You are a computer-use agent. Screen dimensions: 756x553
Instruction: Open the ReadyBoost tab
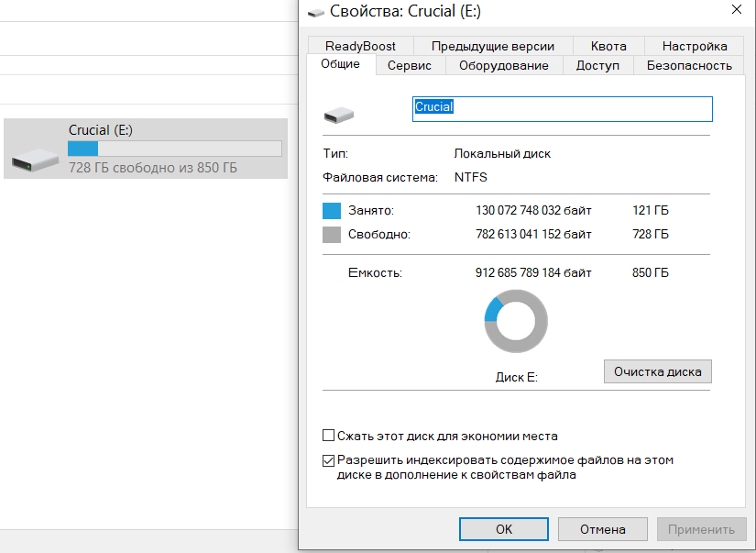(360, 46)
